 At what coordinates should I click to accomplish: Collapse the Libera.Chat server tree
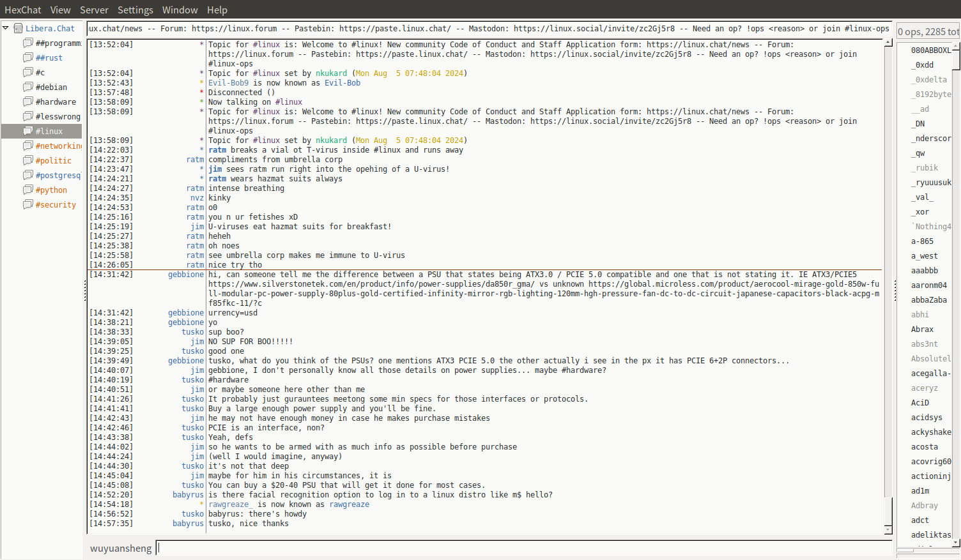(x=6, y=28)
